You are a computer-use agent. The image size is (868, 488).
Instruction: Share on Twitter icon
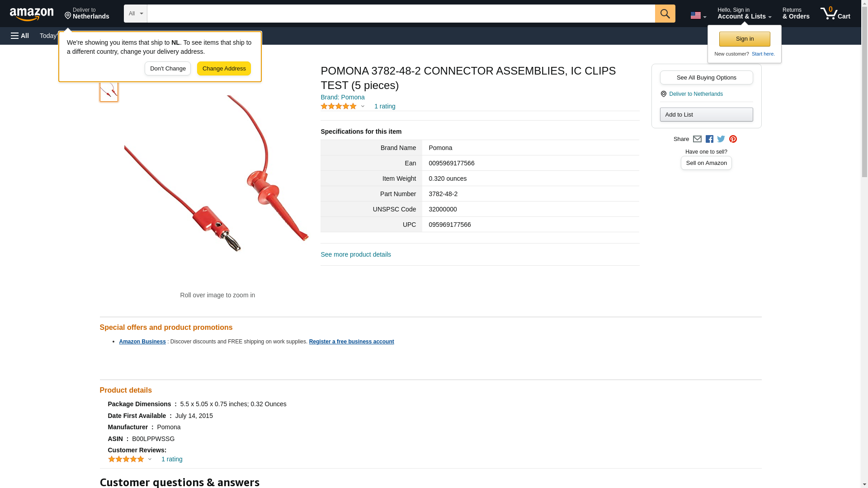(x=721, y=139)
